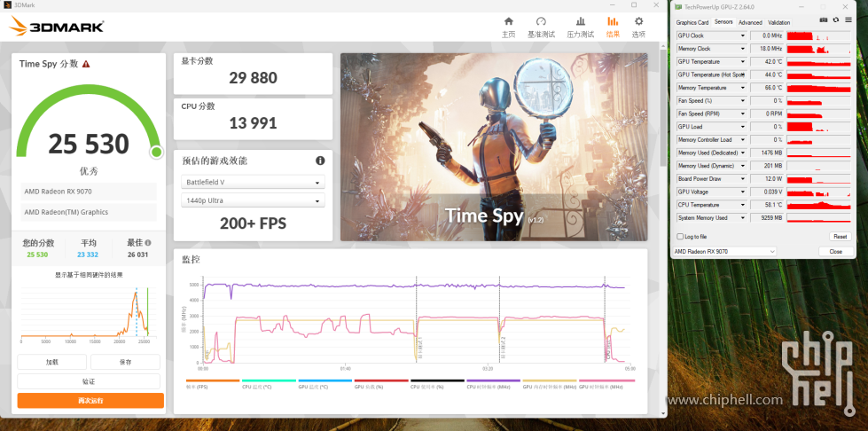Toggle the Log to file checkbox
Image resolution: width=868 pixels, height=431 pixels.
(x=680, y=237)
